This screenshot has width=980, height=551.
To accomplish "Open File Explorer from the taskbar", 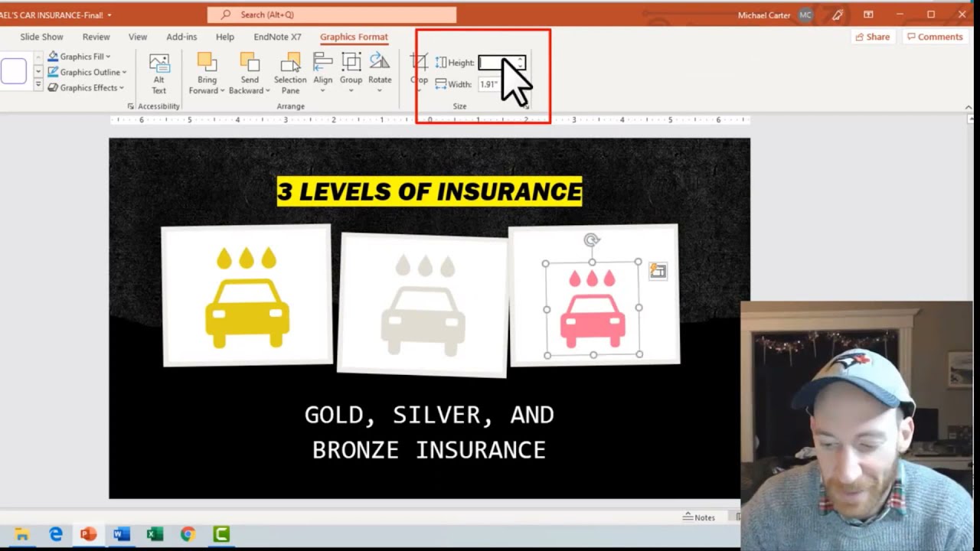I will pos(22,534).
